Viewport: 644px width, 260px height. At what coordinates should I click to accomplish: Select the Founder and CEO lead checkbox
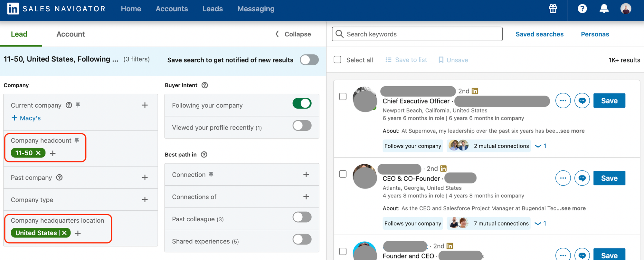point(343,251)
